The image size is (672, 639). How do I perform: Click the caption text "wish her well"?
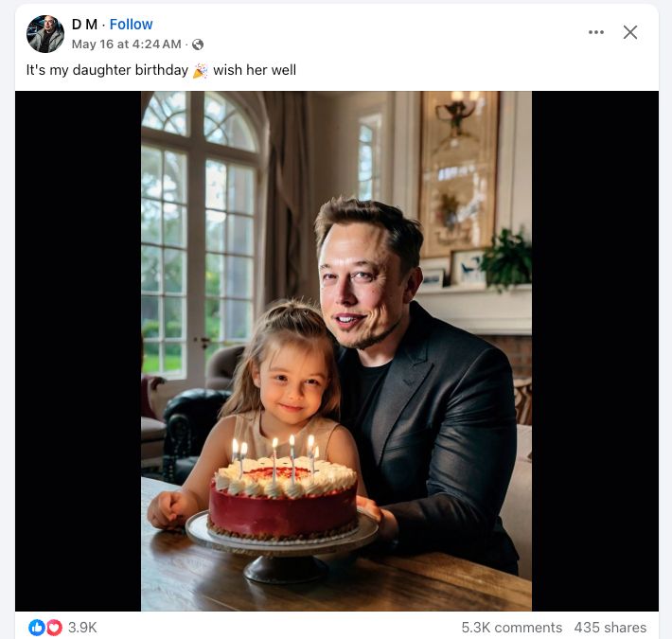point(255,70)
